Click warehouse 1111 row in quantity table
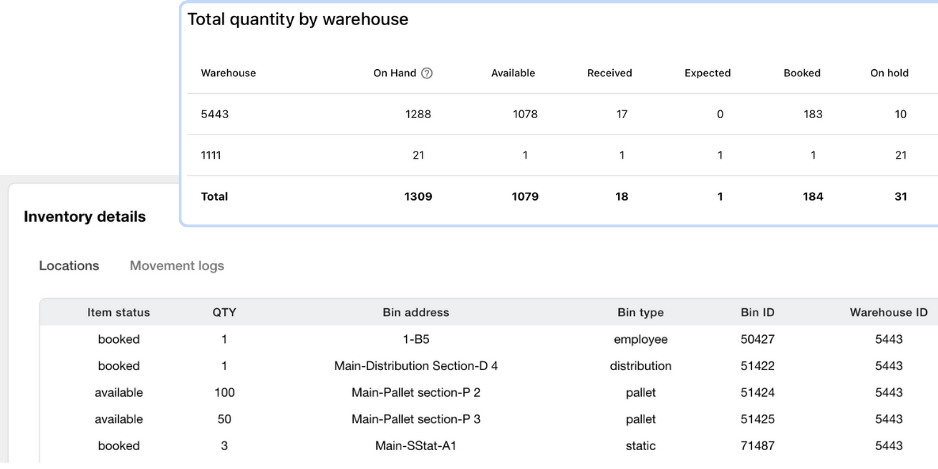 pyautogui.click(x=212, y=155)
